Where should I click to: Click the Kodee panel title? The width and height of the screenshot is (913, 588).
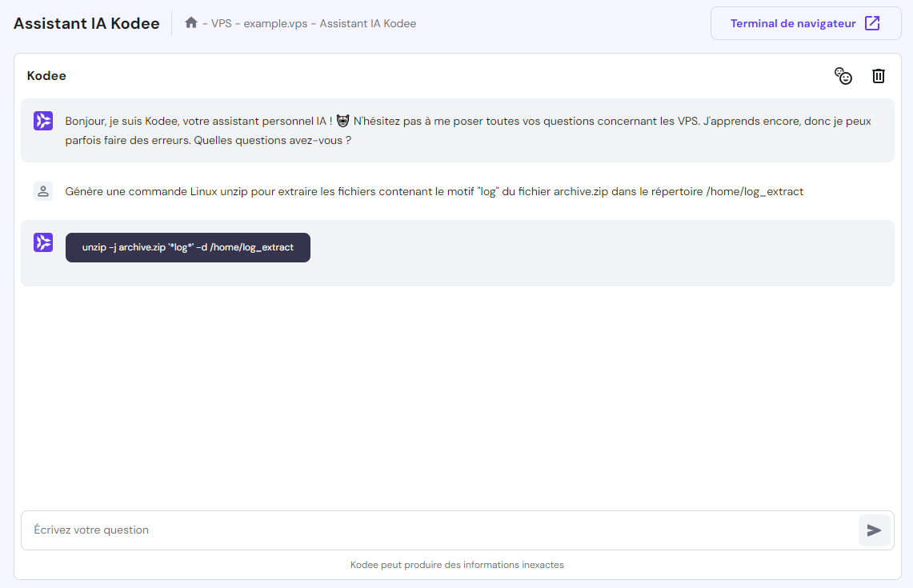[46, 75]
